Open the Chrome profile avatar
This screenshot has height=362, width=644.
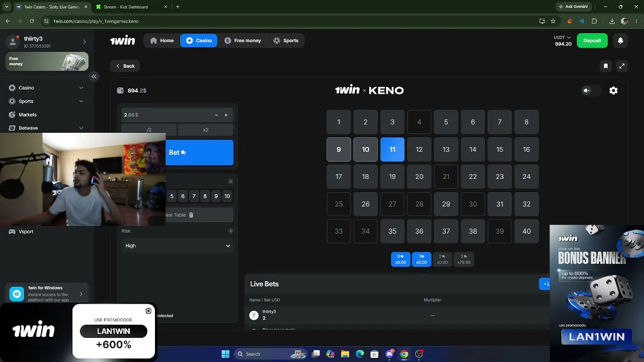pos(624,21)
